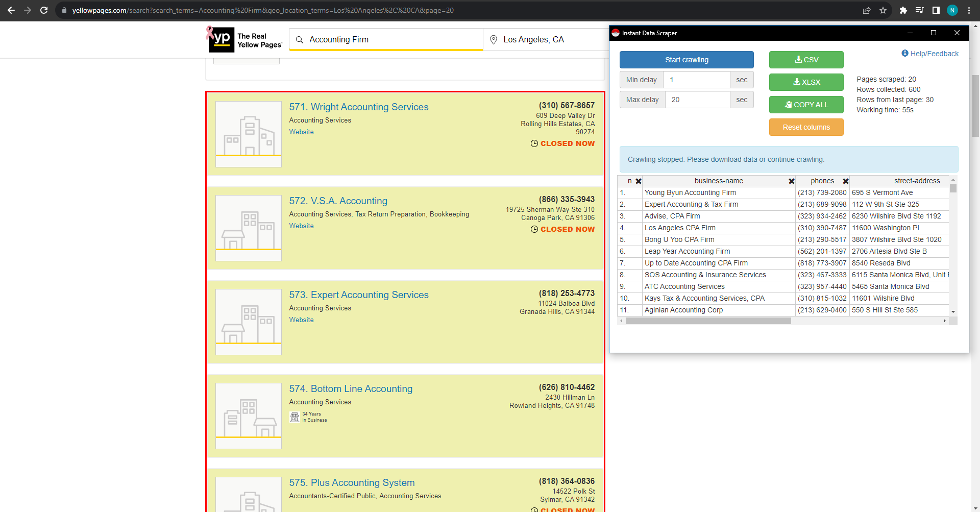Open the Wright Accounting Services thumbnail
Viewport: 980px width, 512px height.
coord(249,134)
